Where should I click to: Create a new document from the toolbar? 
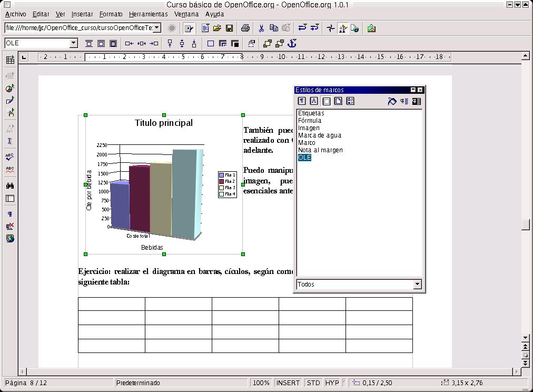pyautogui.click(x=205, y=28)
